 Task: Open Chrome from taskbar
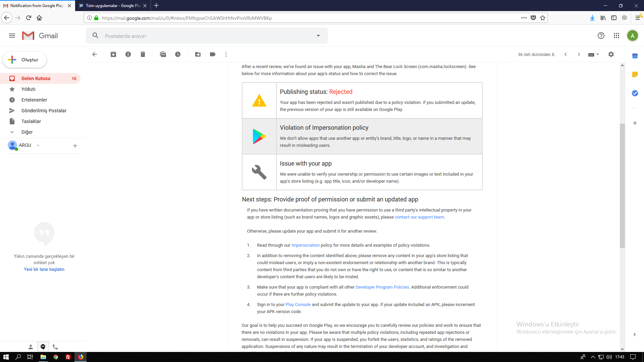(x=56, y=357)
